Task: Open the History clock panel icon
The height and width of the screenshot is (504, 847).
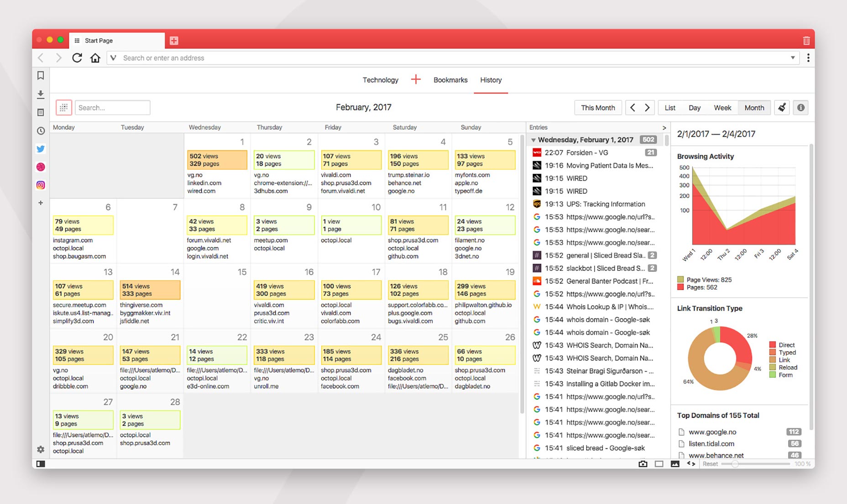Action: pos(41,130)
